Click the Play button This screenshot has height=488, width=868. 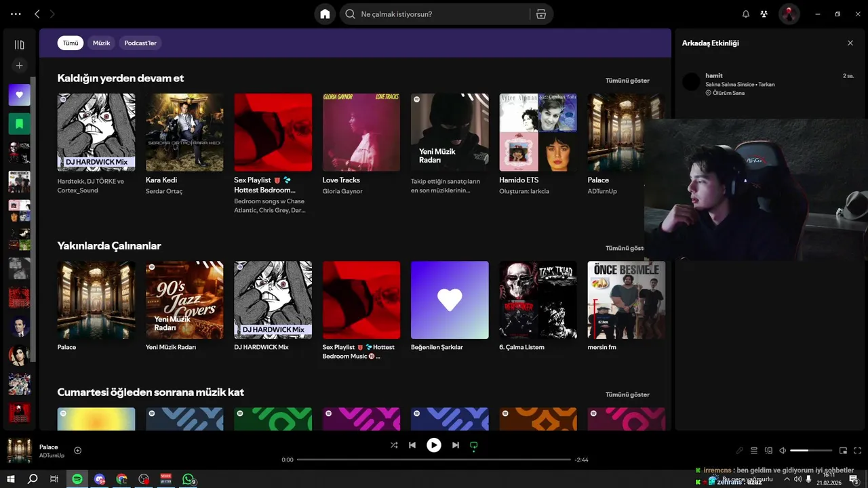tap(434, 445)
